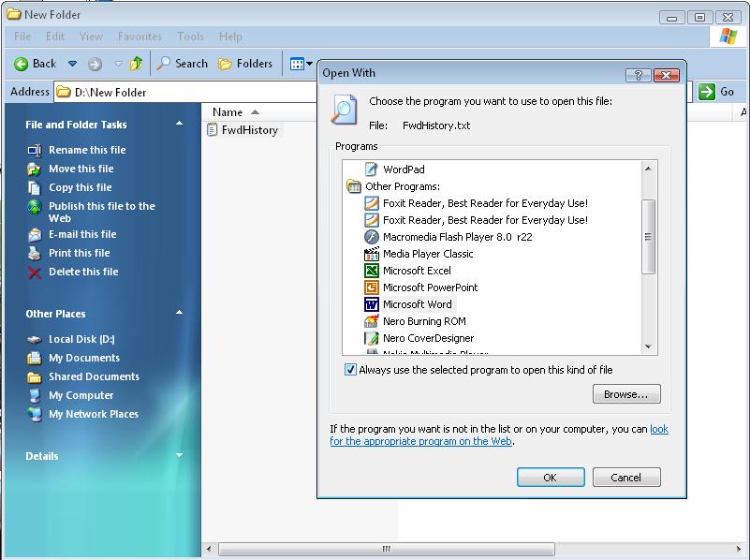Click the Browse... button
The width and height of the screenshot is (750, 560).
626,394
